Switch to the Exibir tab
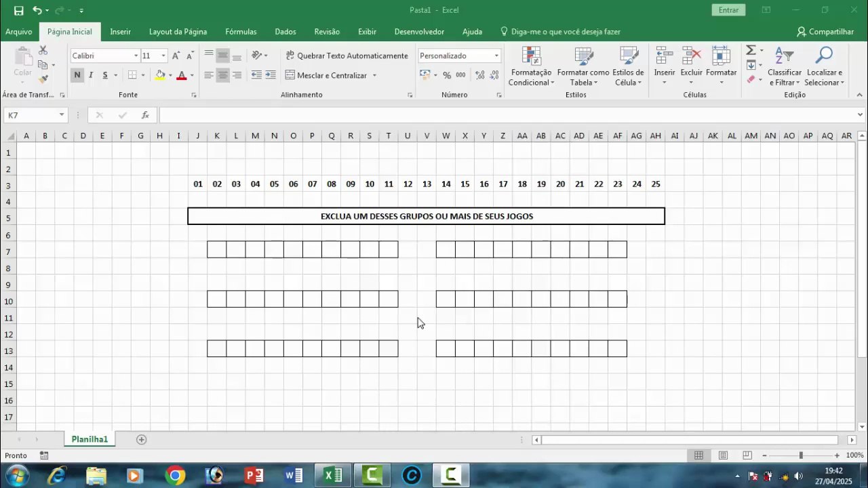Screen dimensions: 868x488 368,32
